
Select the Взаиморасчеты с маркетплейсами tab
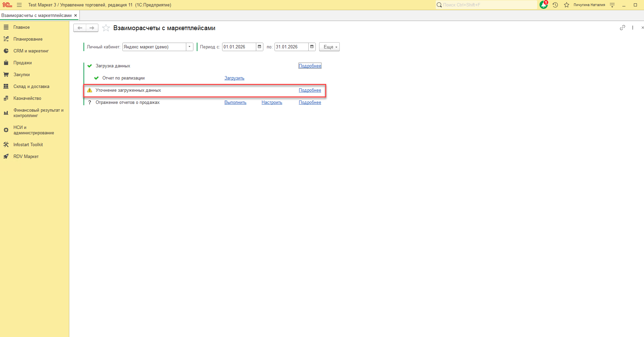tap(37, 16)
